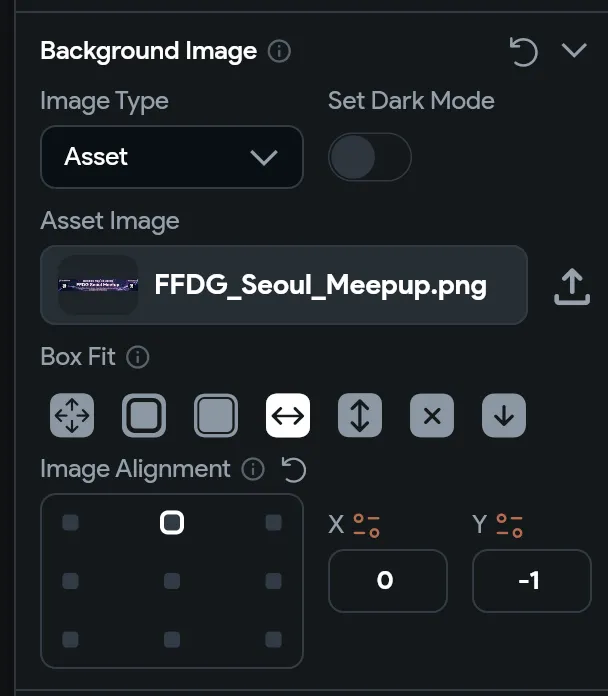Image resolution: width=608 pixels, height=696 pixels.
Task: Select the top center alignment point
Action: click(172, 522)
